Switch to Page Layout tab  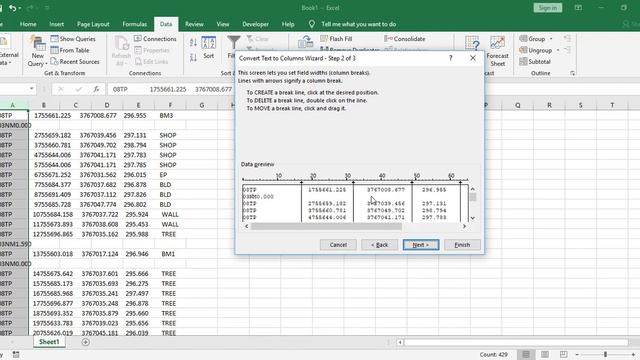(x=93, y=24)
